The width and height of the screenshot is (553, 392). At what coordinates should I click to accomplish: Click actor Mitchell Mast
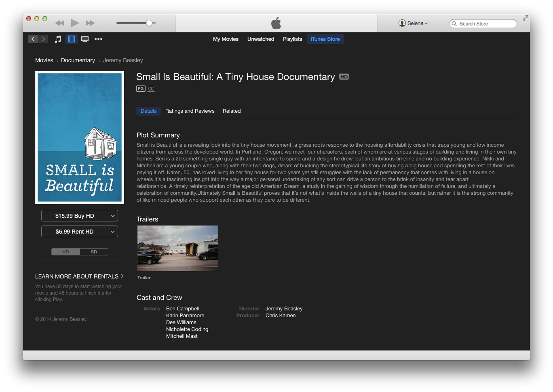click(182, 336)
